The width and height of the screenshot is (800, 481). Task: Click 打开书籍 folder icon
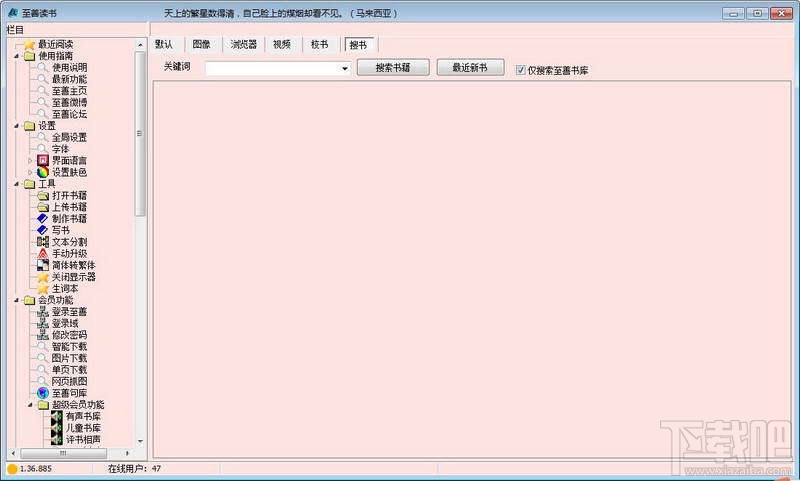43,195
